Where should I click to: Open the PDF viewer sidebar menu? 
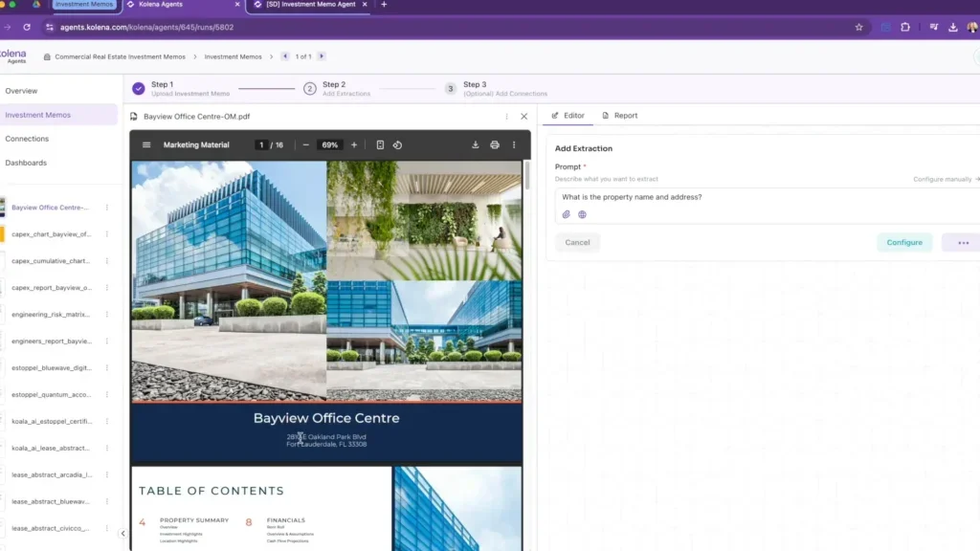point(146,145)
